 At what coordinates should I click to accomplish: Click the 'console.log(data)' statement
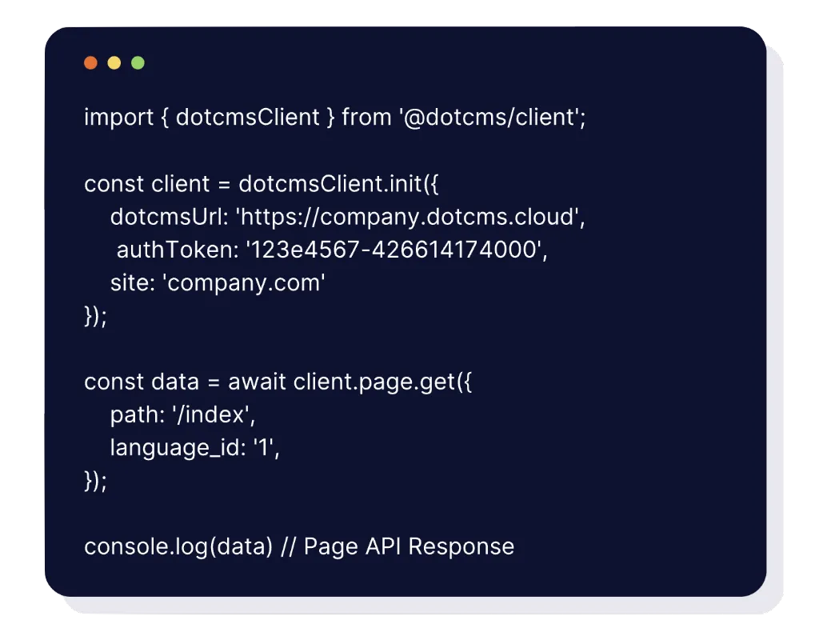tap(178, 546)
